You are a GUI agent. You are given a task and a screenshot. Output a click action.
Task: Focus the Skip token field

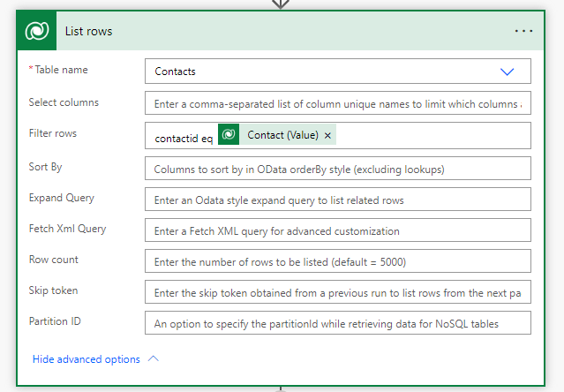pyautogui.click(x=337, y=292)
